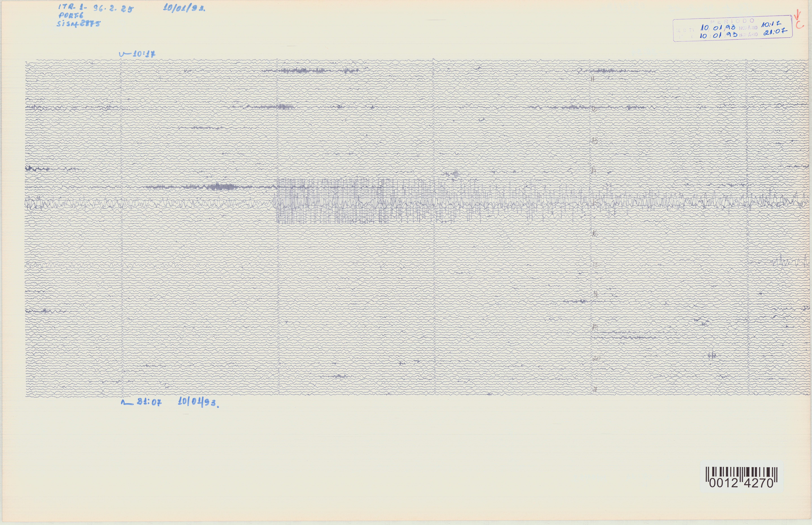The image size is (812, 525).
Task: Click the handwritten "SISM-2875" label
Action: [x=79, y=24]
